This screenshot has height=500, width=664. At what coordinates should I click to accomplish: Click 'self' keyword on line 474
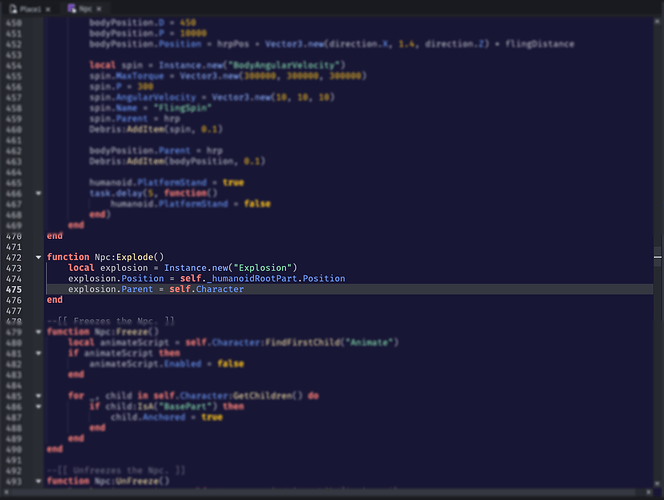tap(191, 278)
